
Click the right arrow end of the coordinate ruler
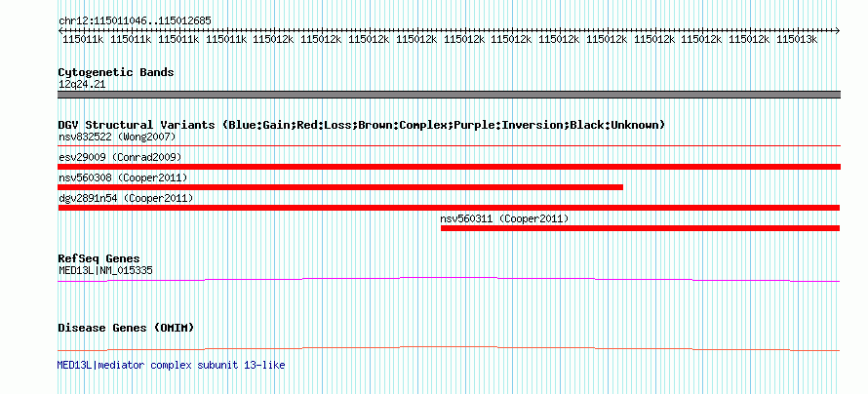(x=837, y=30)
